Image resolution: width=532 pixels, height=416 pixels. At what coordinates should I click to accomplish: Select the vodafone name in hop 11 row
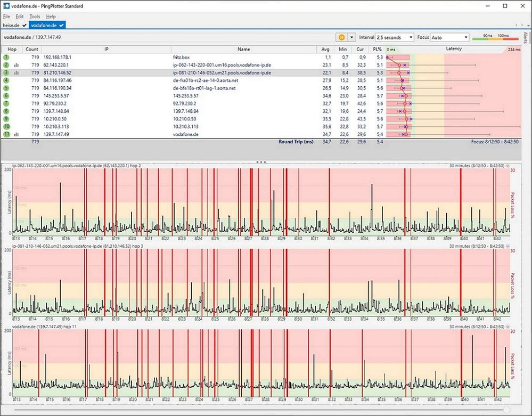point(186,134)
